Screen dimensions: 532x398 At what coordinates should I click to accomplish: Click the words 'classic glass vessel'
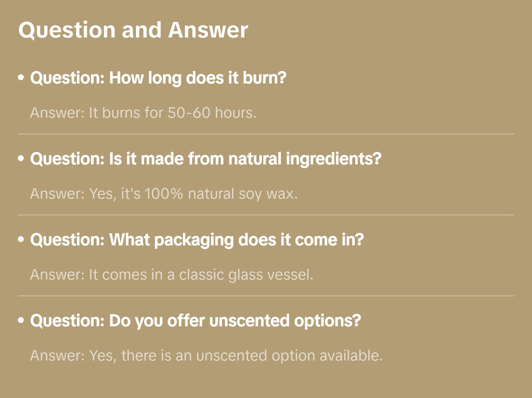245,275
